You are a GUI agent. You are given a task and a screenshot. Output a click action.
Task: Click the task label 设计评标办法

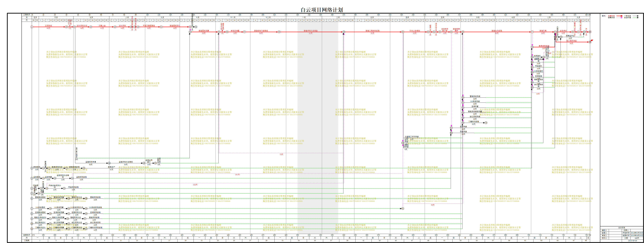(82, 26)
